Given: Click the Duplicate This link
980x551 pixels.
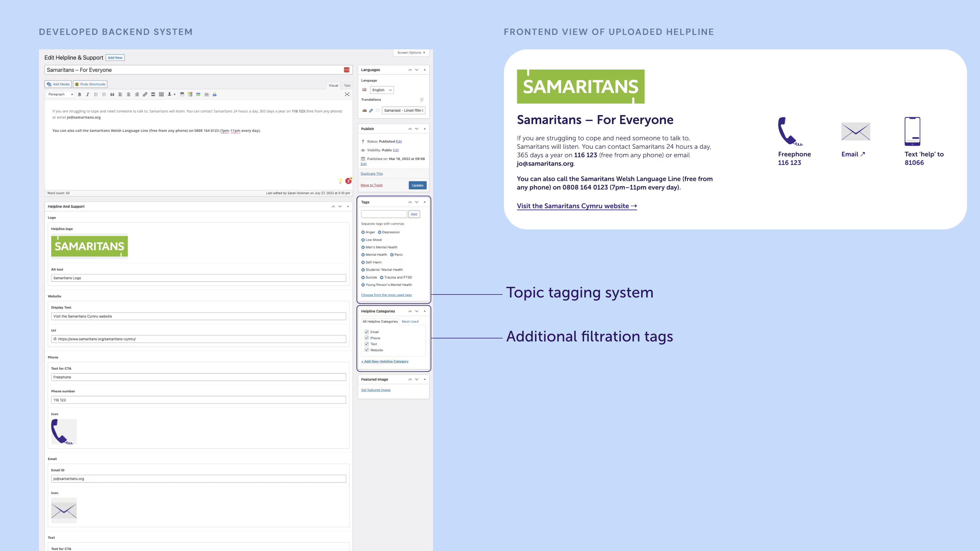Looking at the screenshot, I should (372, 174).
